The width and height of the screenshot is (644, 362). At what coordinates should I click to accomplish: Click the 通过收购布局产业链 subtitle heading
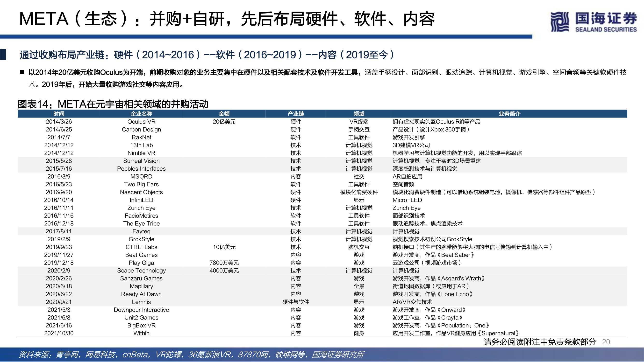tap(207, 55)
